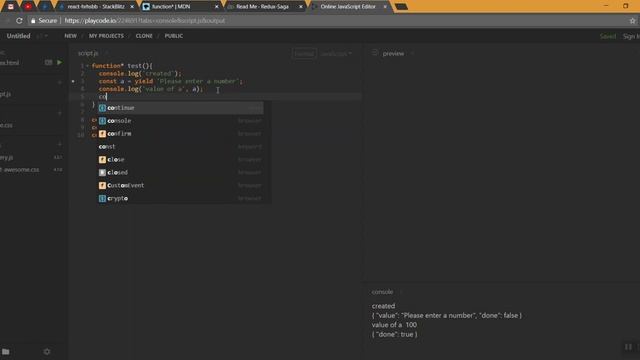Click the 'created' console output line
This screenshot has width=640, height=360.
click(383, 306)
